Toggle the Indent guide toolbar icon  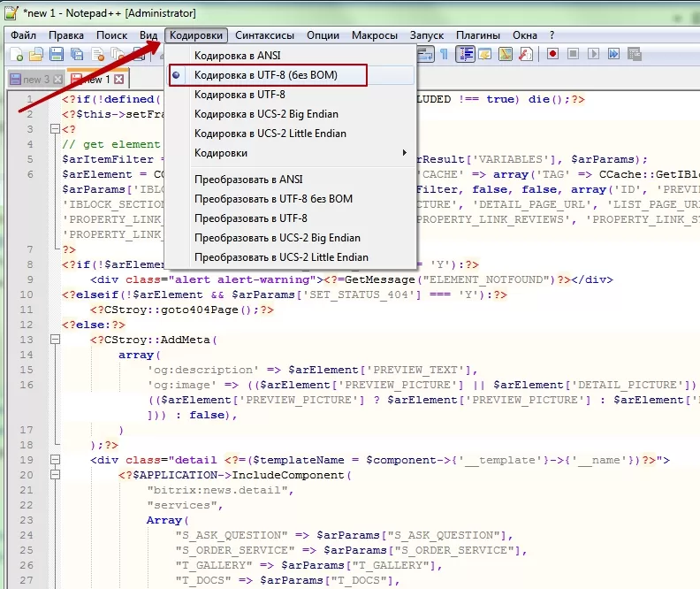click(x=465, y=55)
